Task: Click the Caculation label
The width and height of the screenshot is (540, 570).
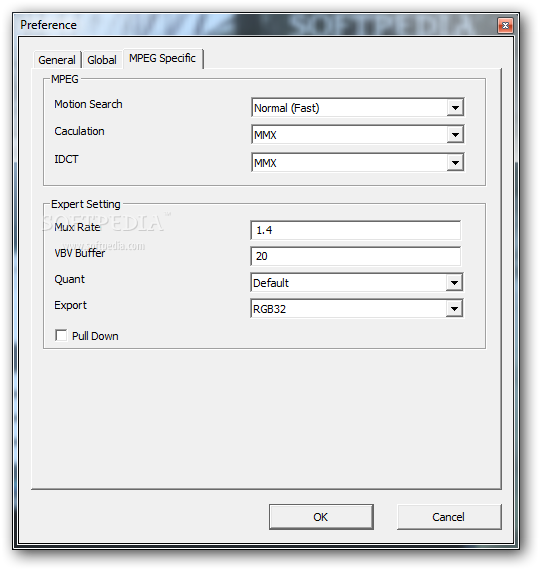Action: click(x=79, y=131)
